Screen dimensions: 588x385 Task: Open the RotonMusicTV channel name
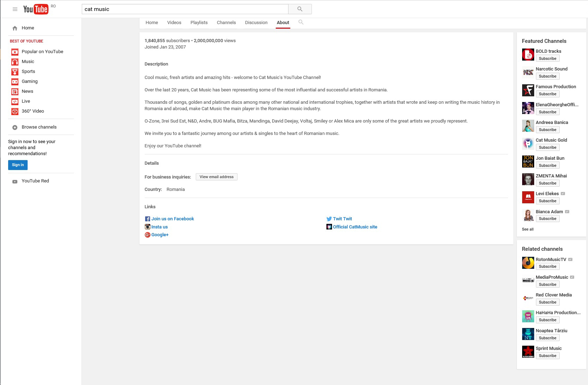coord(551,260)
